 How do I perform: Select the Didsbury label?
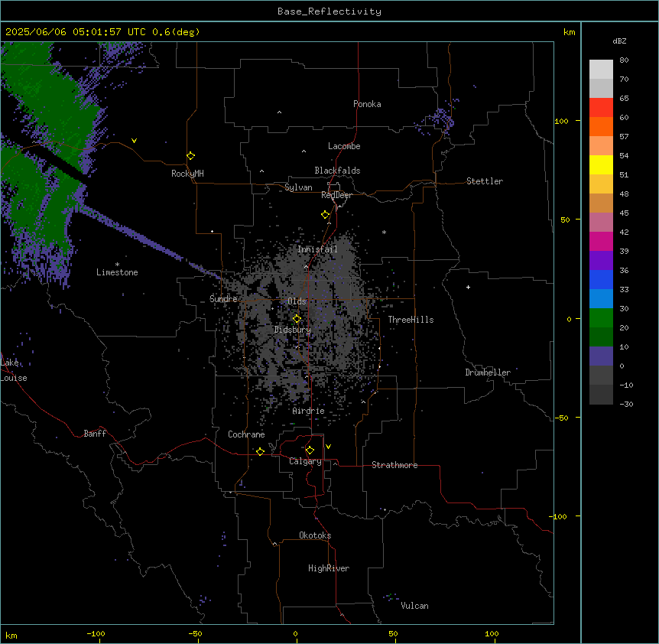click(293, 330)
